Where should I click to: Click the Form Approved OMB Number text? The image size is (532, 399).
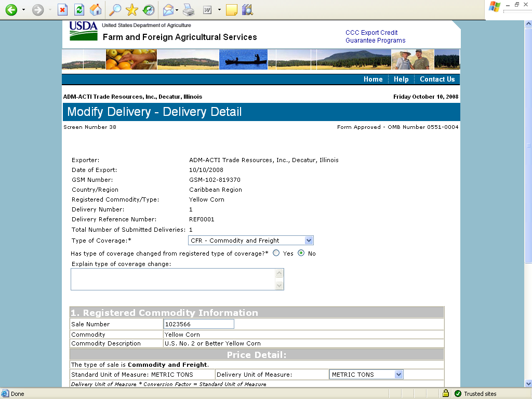[397, 127]
